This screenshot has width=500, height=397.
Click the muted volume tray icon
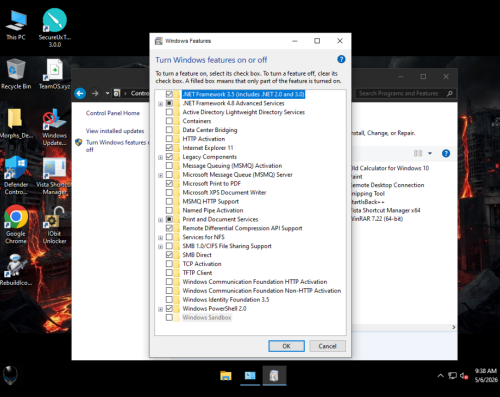coord(464,376)
